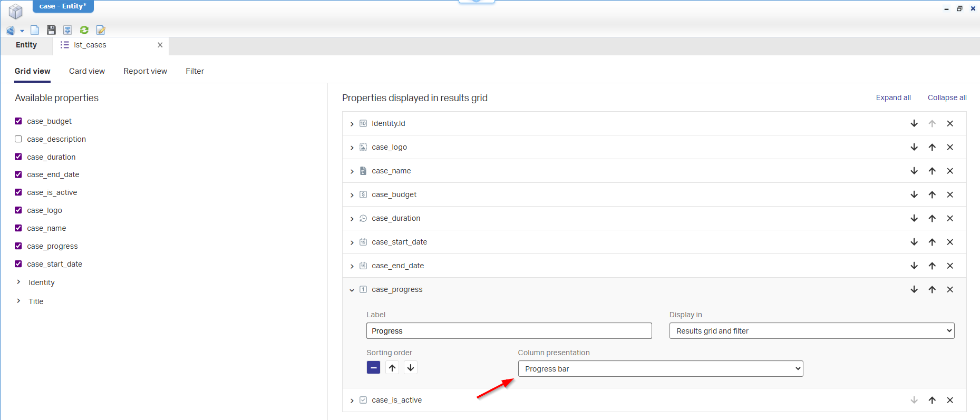This screenshot has height=420, width=980.
Task: Move case_logo down with its arrow
Action: click(x=914, y=147)
